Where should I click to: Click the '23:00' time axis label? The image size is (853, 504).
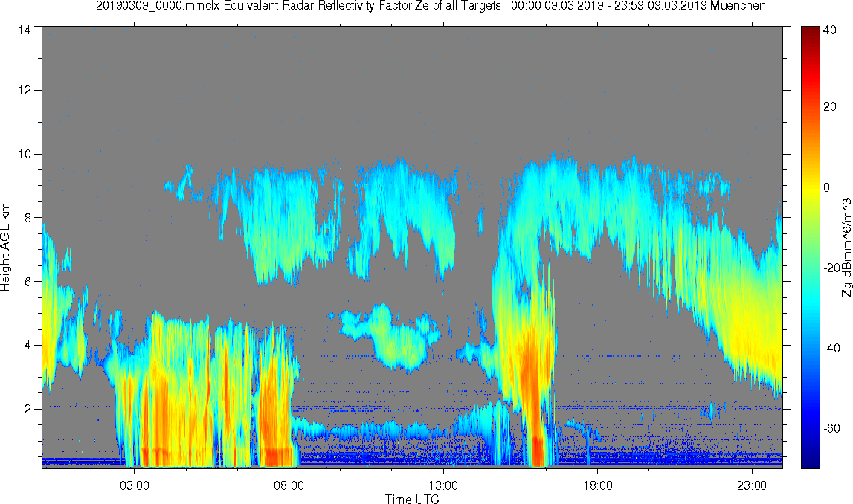tap(753, 485)
